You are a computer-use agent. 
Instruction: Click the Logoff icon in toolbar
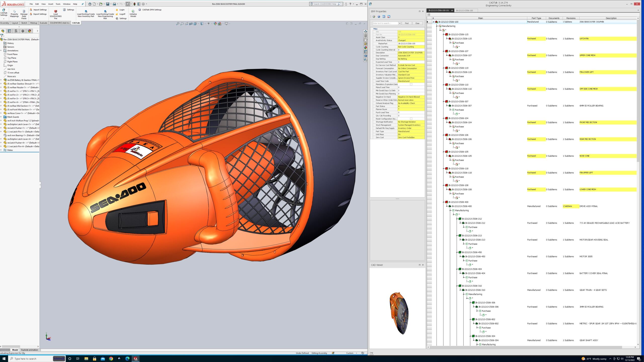click(122, 14)
